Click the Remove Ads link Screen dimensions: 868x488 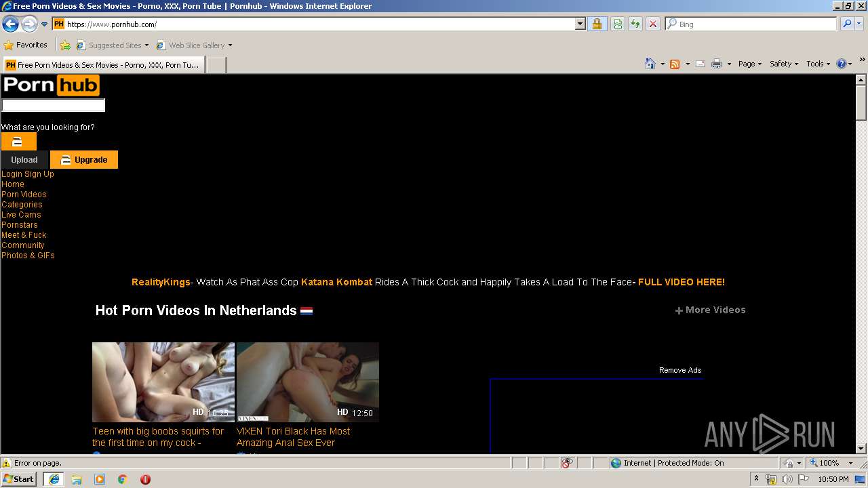[680, 370]
